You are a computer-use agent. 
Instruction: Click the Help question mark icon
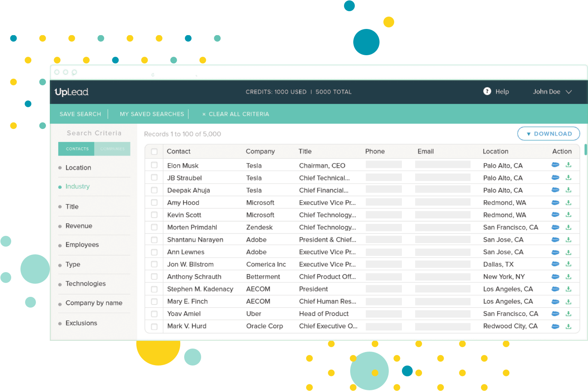487,91
